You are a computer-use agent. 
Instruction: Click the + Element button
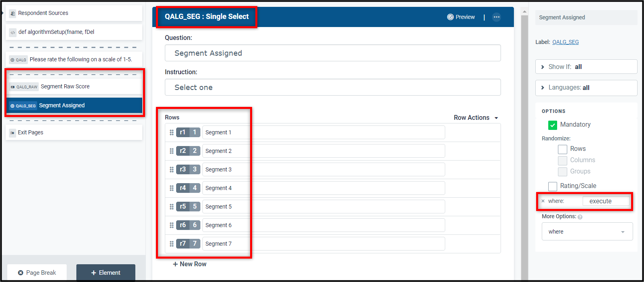(106, 273)
